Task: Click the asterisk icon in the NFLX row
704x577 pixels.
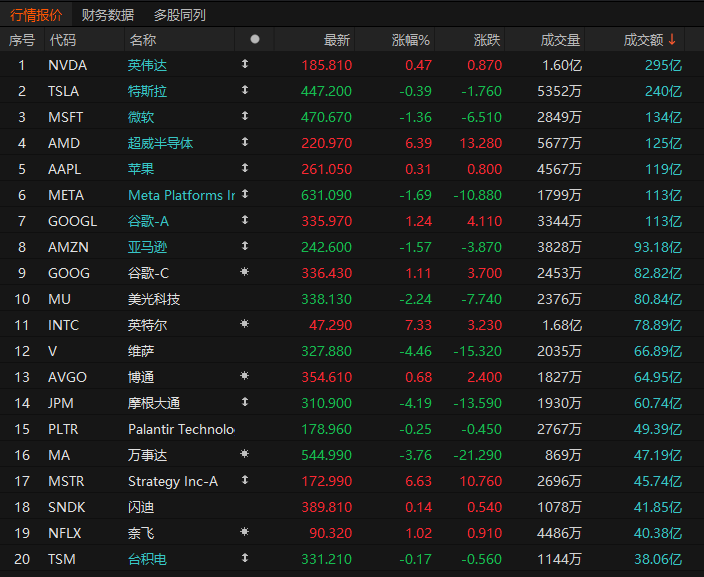Action: click(245, 532)
